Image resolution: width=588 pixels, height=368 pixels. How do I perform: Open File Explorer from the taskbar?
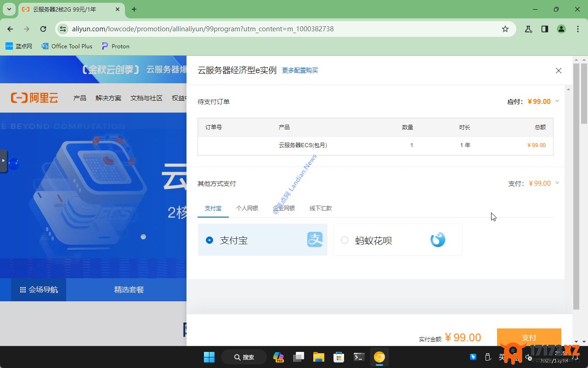click(x=319, y=357)
